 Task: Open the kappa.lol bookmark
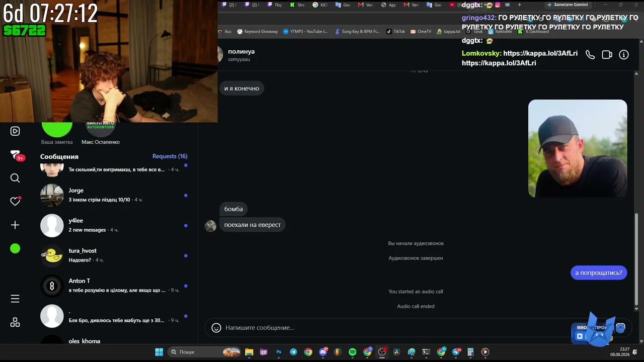coord(448,31)
